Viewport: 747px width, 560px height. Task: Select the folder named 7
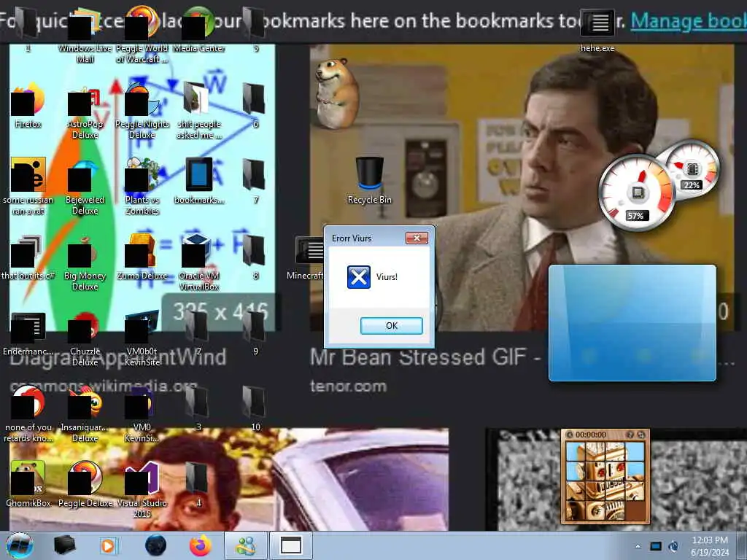point(255,182)
